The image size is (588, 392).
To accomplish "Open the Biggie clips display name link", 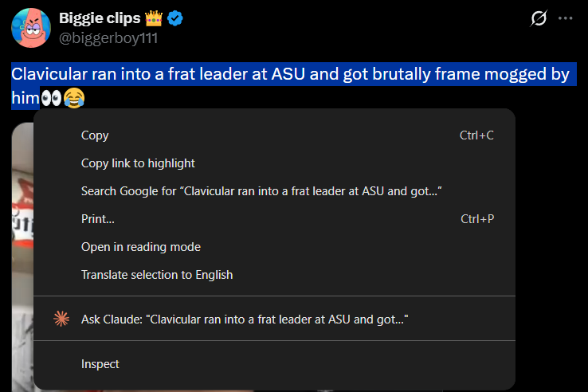I will pos(100,18).
